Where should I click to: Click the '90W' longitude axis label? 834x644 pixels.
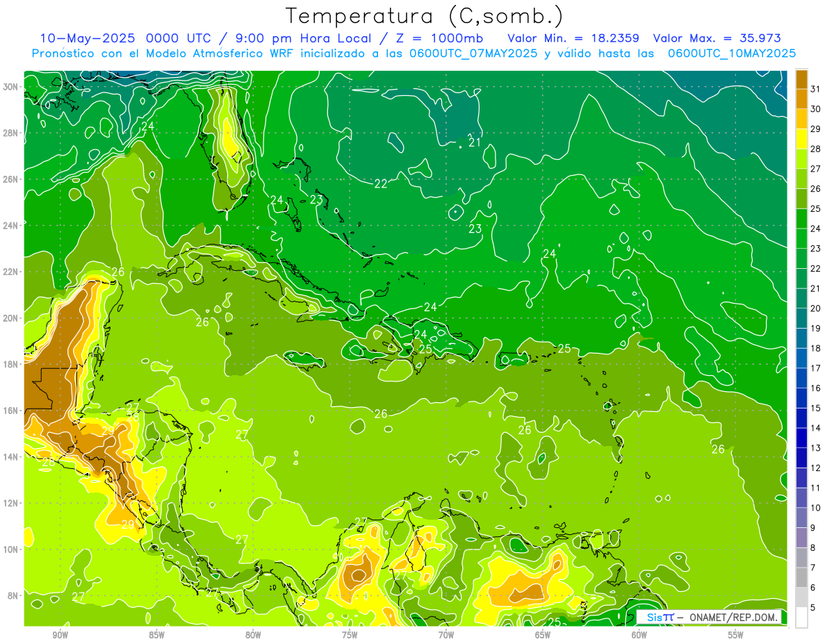pyautogui.click(x=60, y=635)
